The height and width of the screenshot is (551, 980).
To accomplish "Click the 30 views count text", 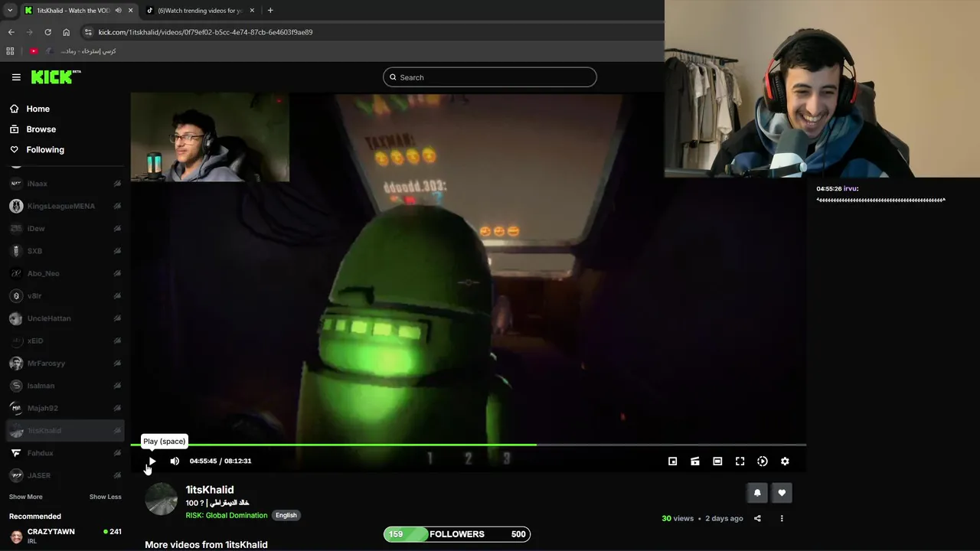I will pyautogui.click(x=678, y=518).
